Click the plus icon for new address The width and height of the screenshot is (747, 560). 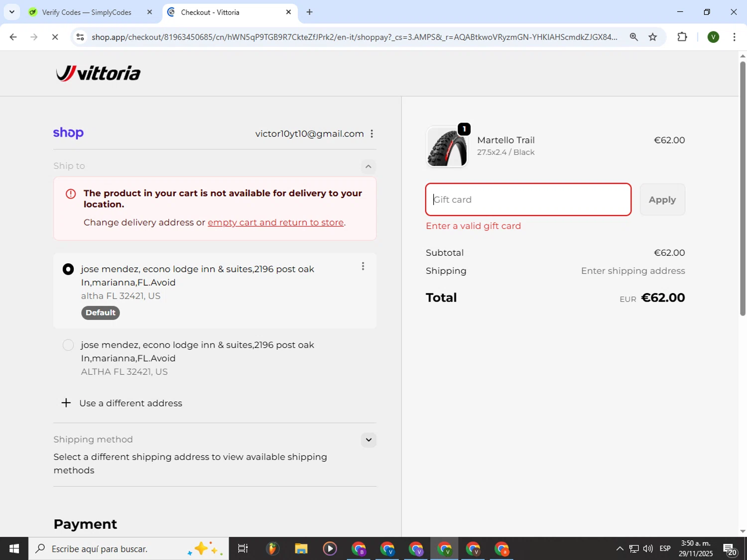click(66, 403)
